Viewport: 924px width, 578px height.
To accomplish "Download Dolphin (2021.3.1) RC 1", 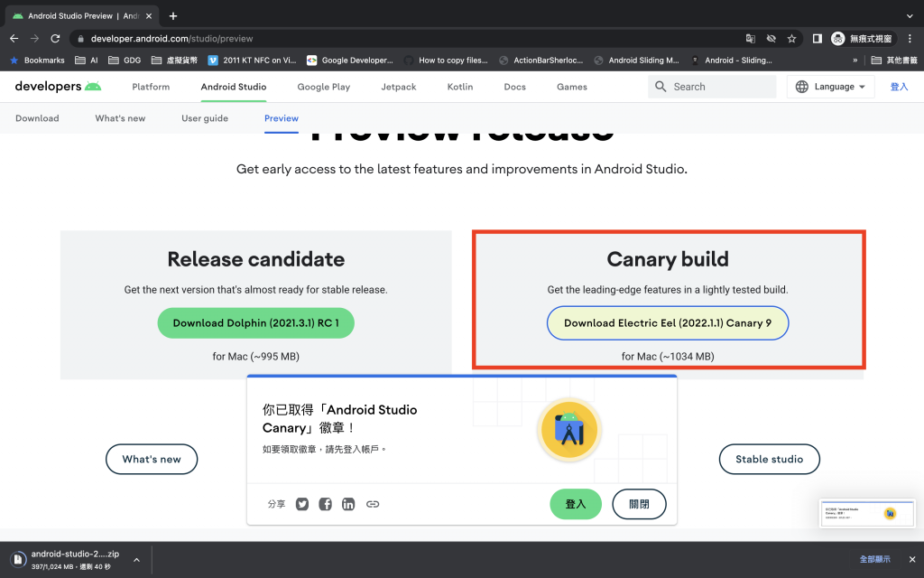I will tap(255, 322).
